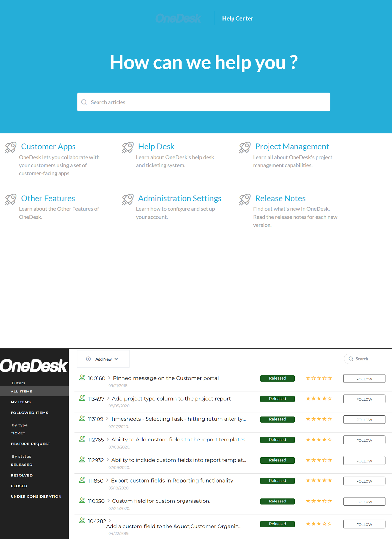
Task: Click the OneDesk logo in the dark sidebar
Action: [x=34, y=366]
